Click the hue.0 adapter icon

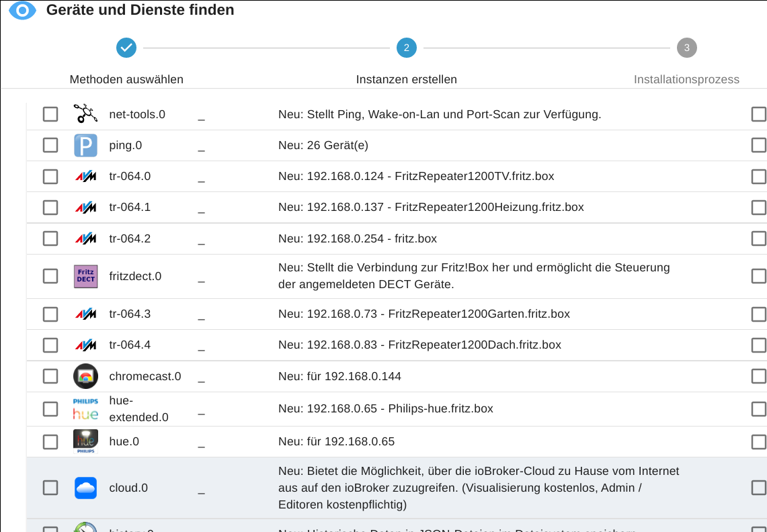pyautogui.click(x=85, y=441)
